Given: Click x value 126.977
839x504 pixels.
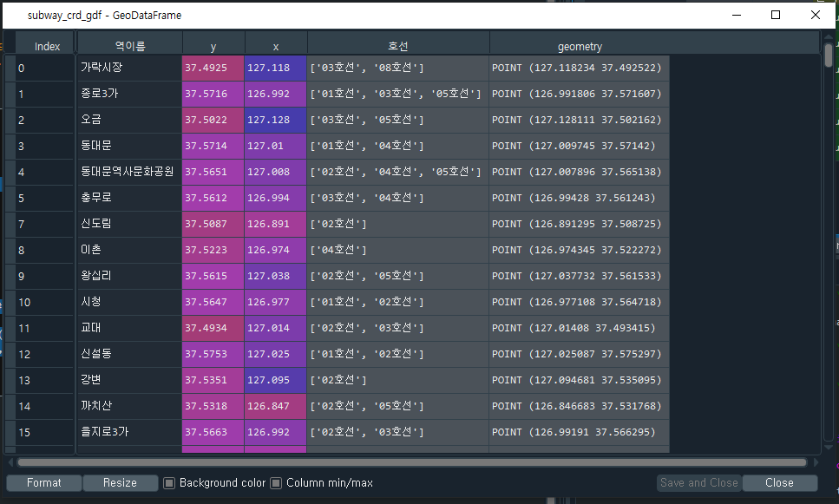Looking at the screenshot, I should 276,302.
